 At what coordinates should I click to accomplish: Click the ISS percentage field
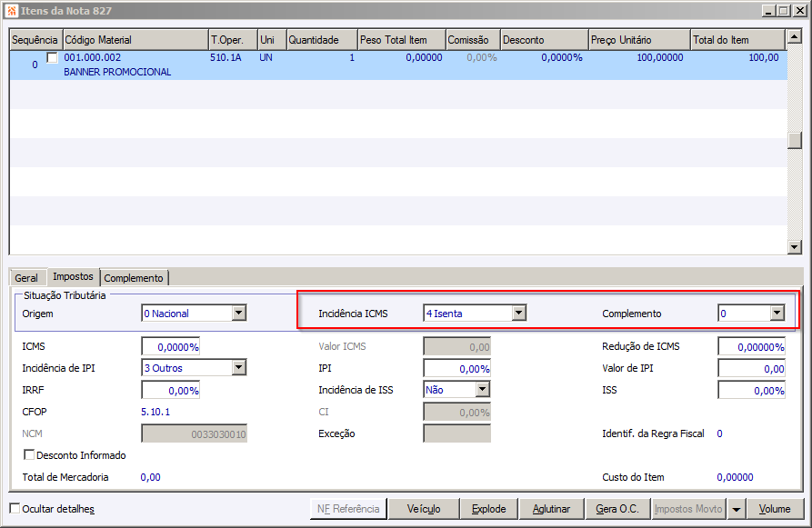751,390
